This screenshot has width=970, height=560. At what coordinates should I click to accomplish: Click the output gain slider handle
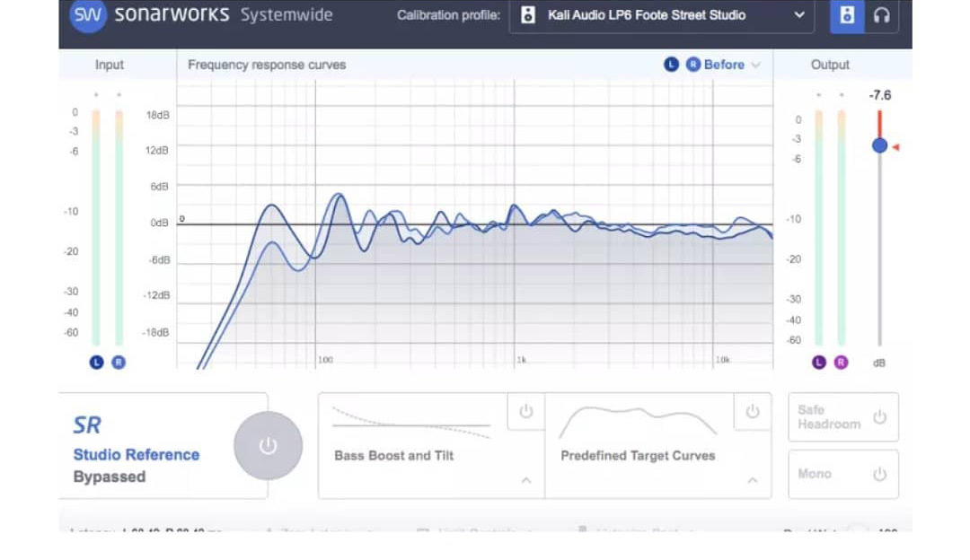click(879, 146)
